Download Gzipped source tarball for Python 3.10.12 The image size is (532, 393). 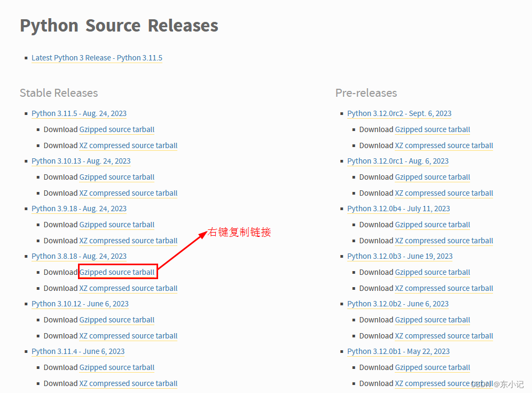(117, 320)
